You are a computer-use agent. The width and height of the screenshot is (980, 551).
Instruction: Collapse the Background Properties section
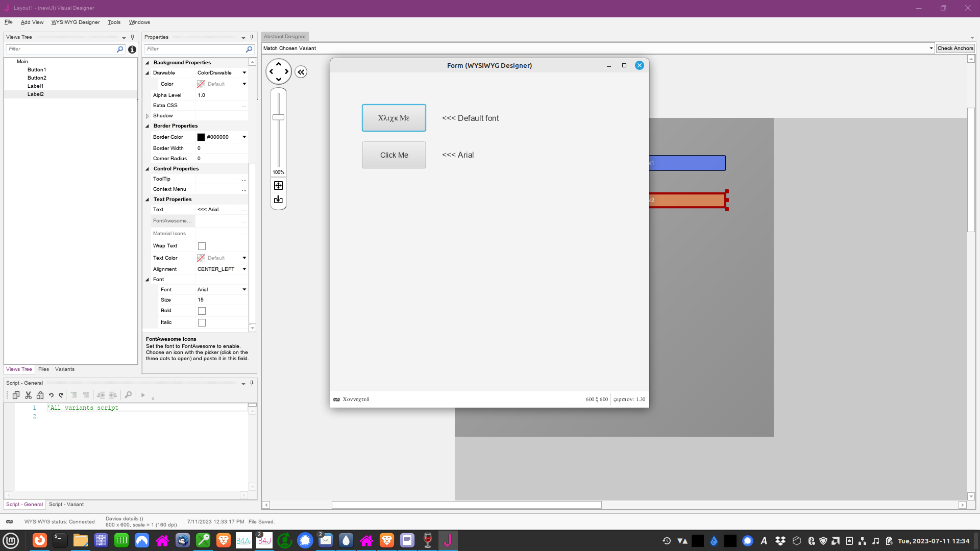[x=148, y=62]
